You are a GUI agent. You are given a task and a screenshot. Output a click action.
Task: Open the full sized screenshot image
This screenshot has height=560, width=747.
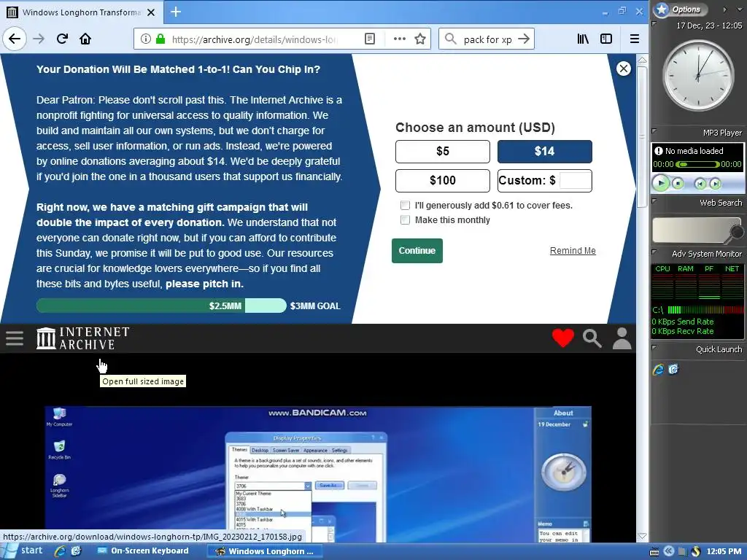(x=318, y=474)
